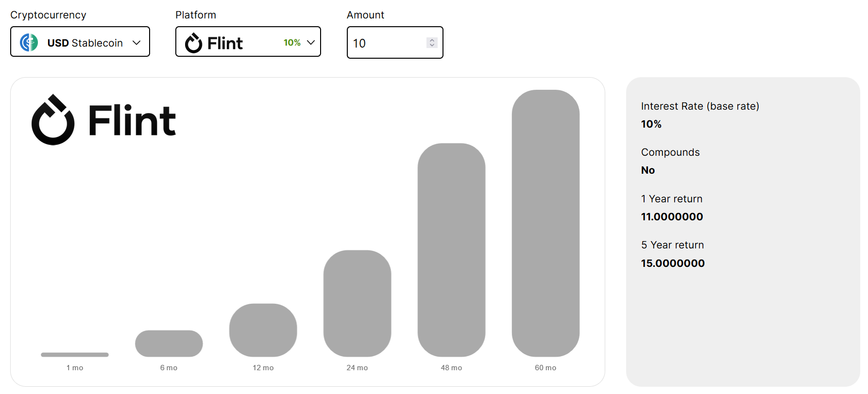Click the '1 Year return' label
Viewport: 868px width, 394px height.
(x=672, y=199)
